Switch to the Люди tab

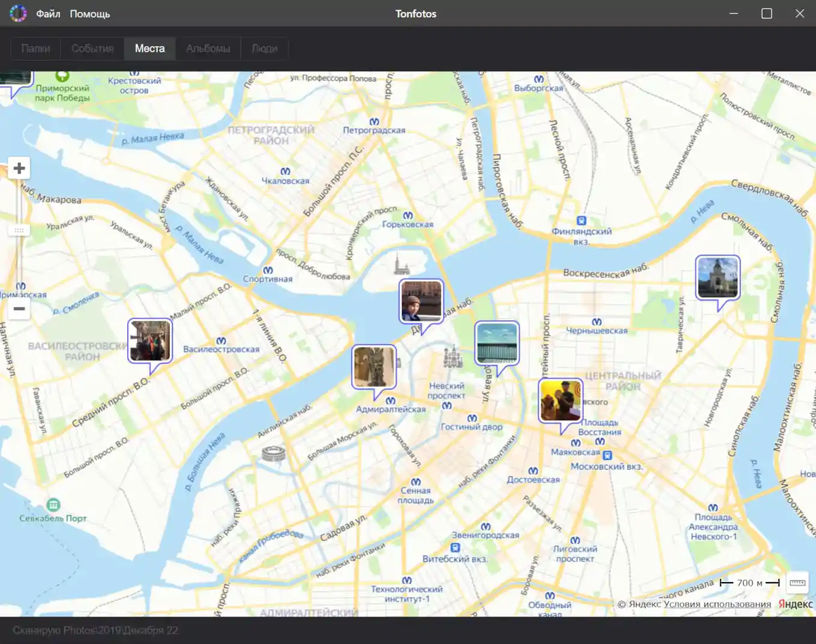click(x=265, y=49)
